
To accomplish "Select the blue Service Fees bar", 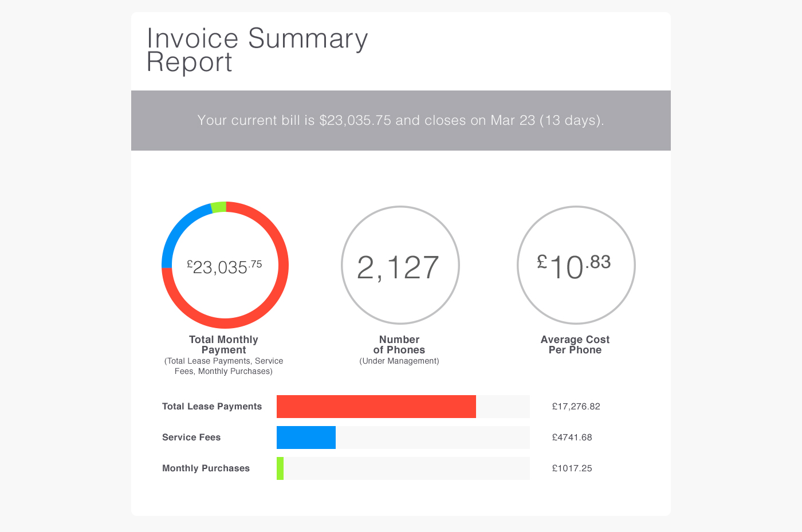I will (306, 438).
